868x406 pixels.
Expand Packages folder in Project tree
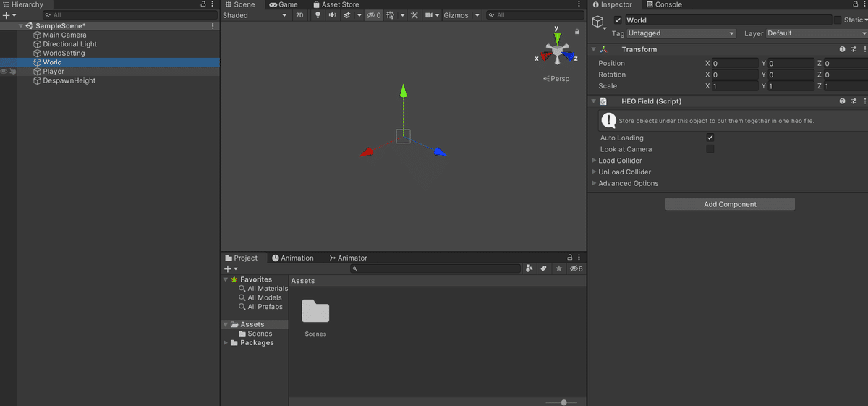coord(226,343)
